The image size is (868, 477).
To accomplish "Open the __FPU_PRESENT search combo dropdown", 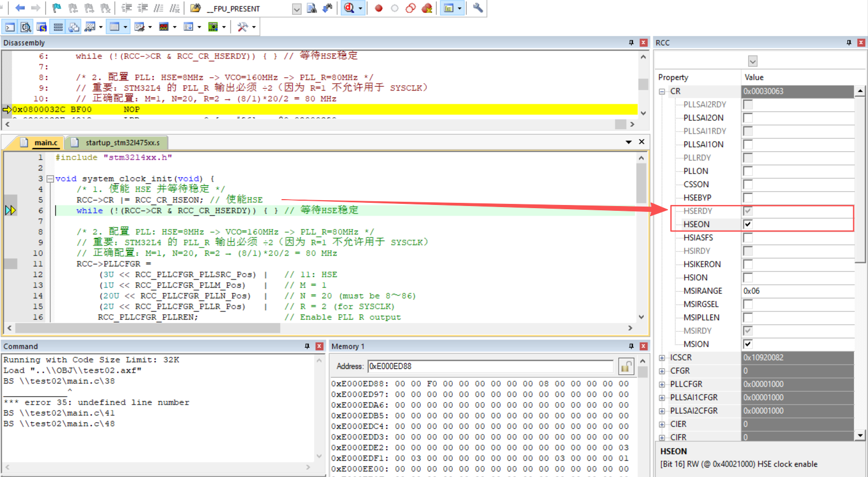I will pos(297,9).
